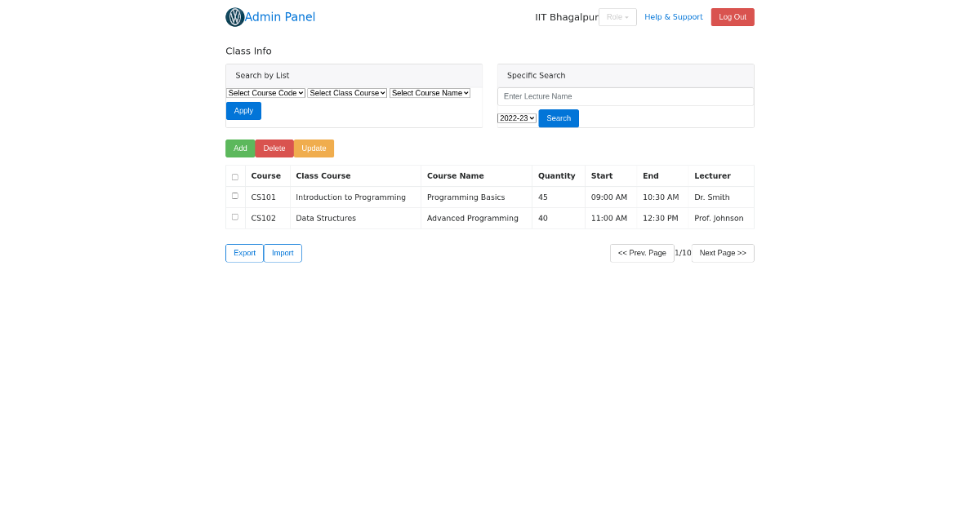Check the checkbox for row CS101
980x514 pixels.
click(234, 195)
